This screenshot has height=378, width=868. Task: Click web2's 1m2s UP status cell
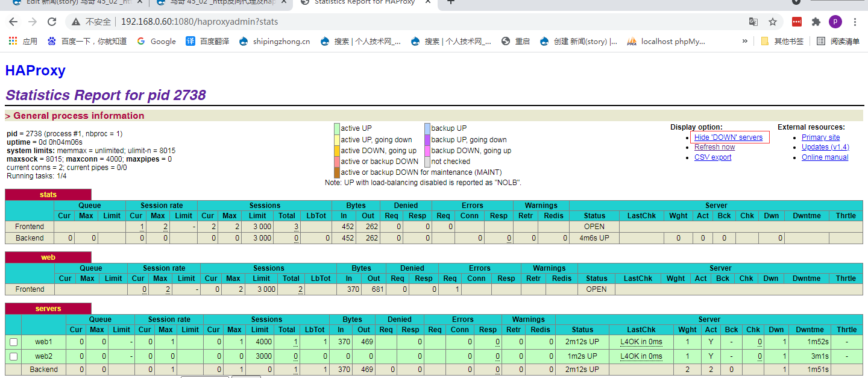tap(582, 356)
